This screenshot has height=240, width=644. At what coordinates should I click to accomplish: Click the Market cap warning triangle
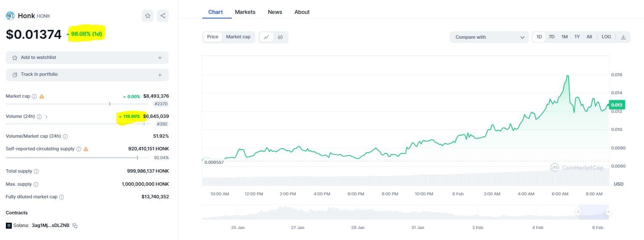coord(42,96)
